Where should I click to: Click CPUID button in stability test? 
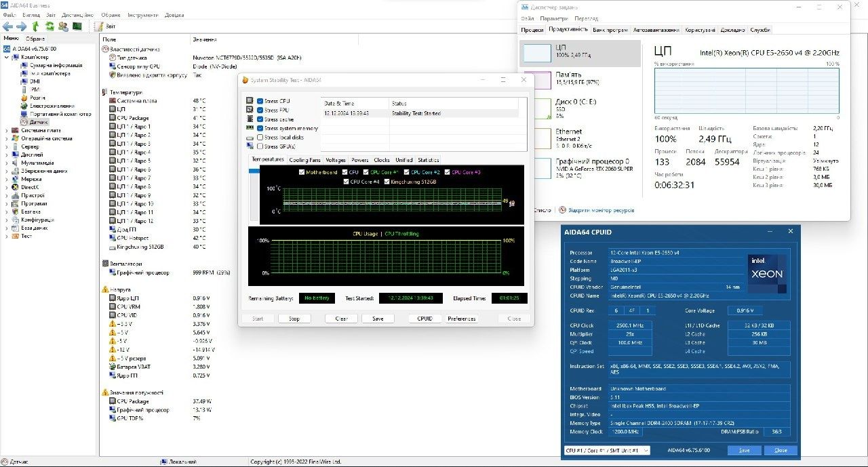(x=425, y=319)
